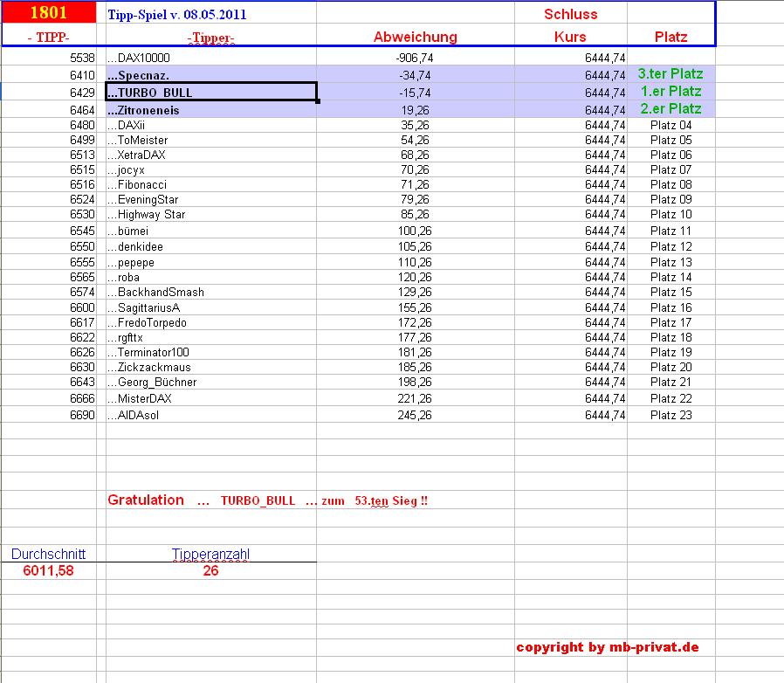Click the '2.er Platz' cell
This screenshot has width=784, height=683.
(671, 109)
